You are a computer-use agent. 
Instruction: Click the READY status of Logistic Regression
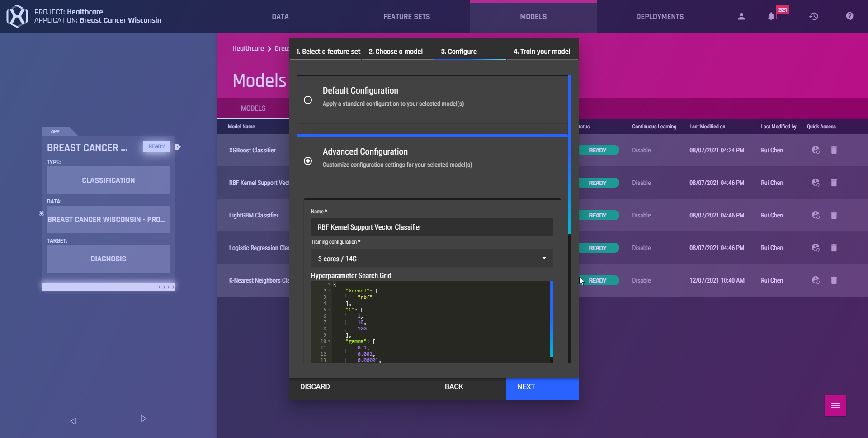(x=599, y=248)
